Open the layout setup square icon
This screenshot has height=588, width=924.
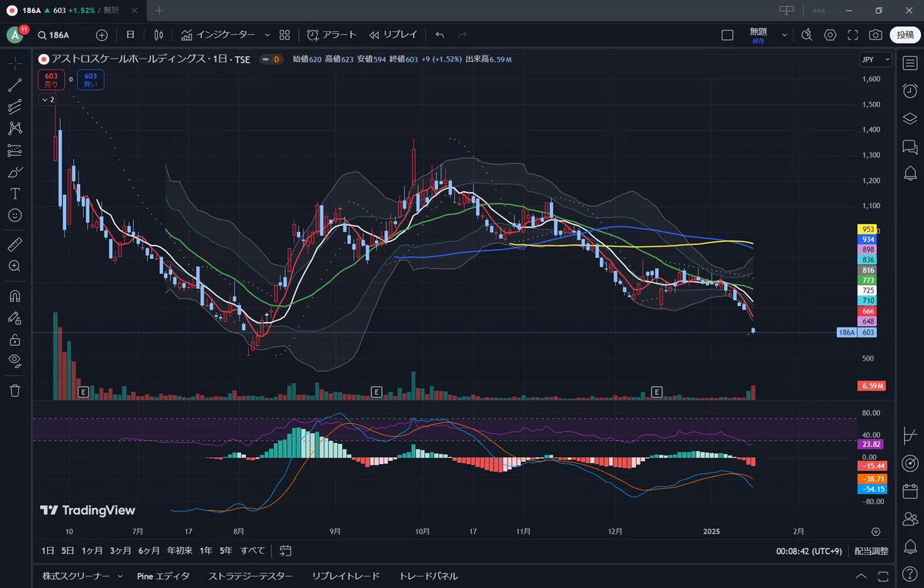pos(728,35)
